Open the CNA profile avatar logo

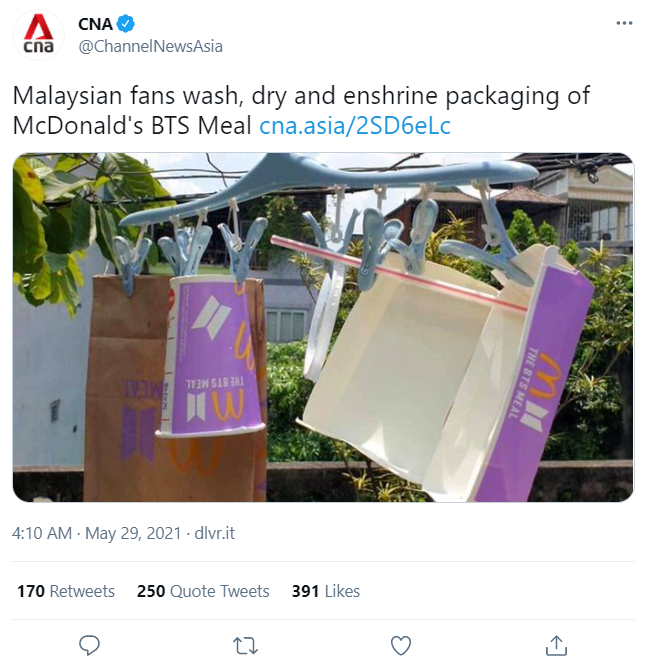point(38,35)
